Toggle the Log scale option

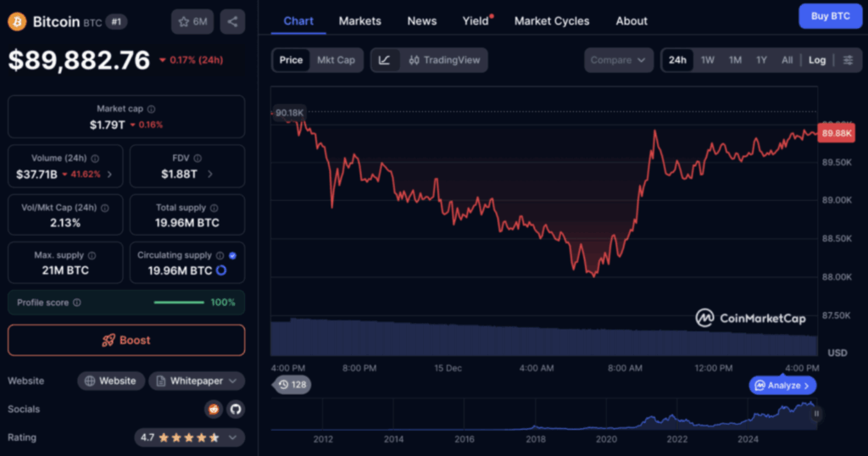tap(816, 60)
